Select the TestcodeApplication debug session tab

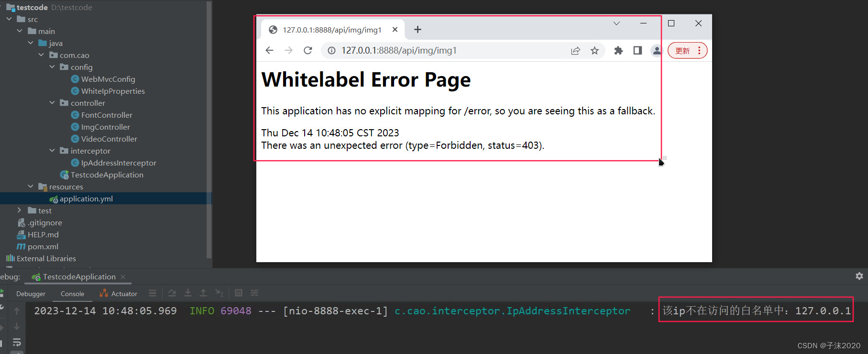tap(74, 277)
